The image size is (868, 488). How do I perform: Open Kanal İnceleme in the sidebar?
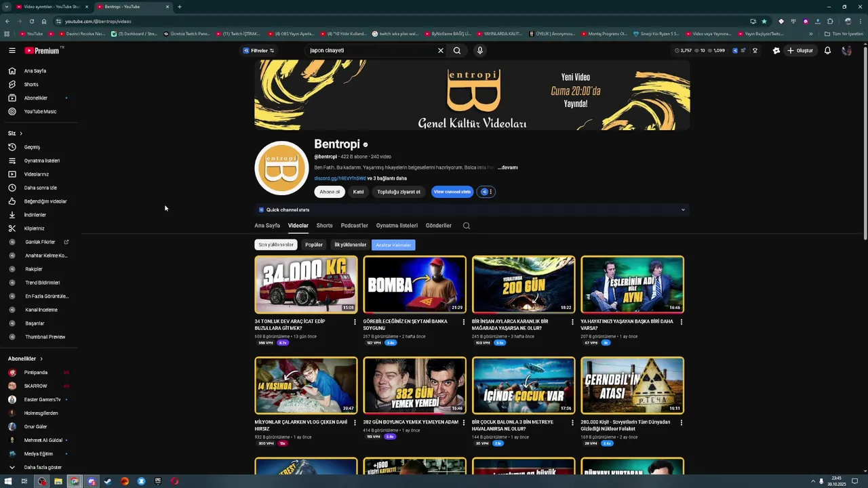41,310
